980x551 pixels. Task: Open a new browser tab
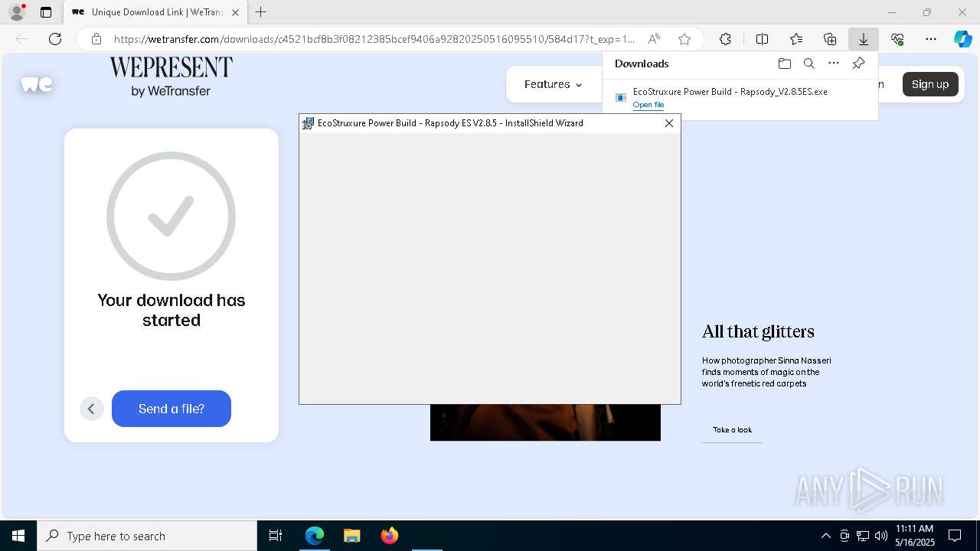point(260,12)
